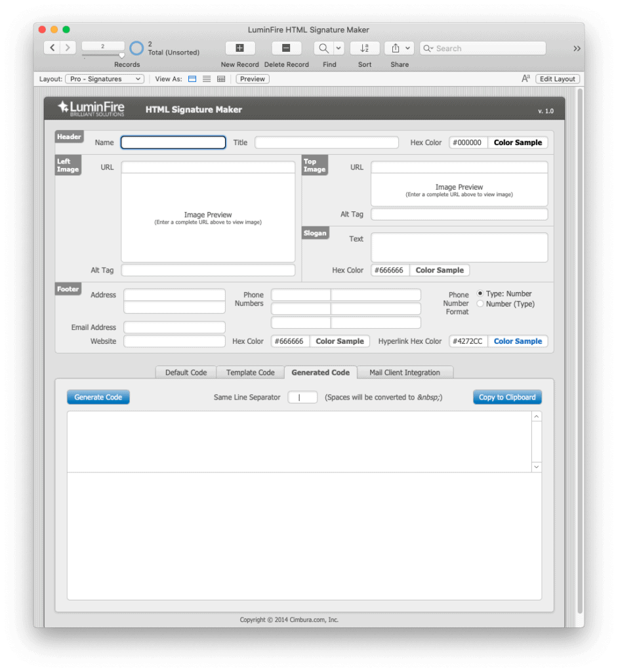Click Left Image preview area
618x672 pixels.
tap(208, 218)
